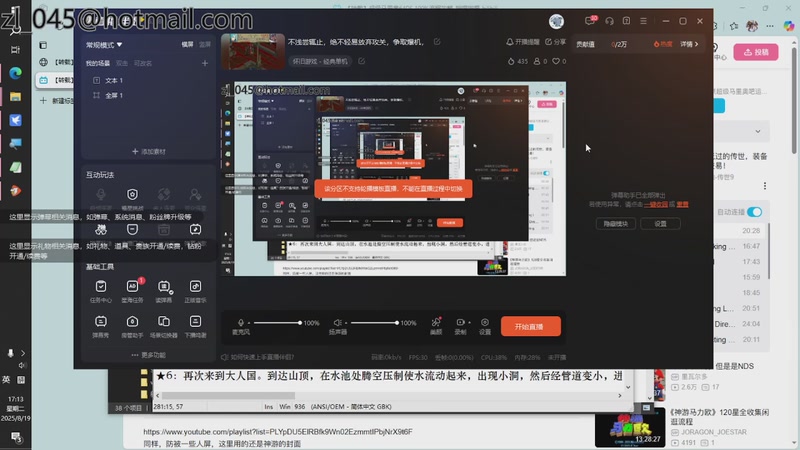Viewport: 800px width, 450px height.
Task: Open the 星海任务 tool with badge
Action: (x=132, y=291)
